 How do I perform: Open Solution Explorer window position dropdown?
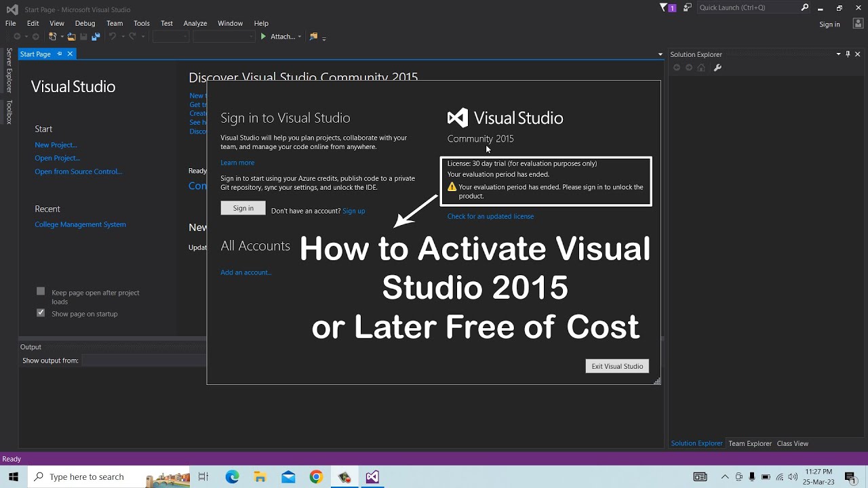click(x=838, y=54)
